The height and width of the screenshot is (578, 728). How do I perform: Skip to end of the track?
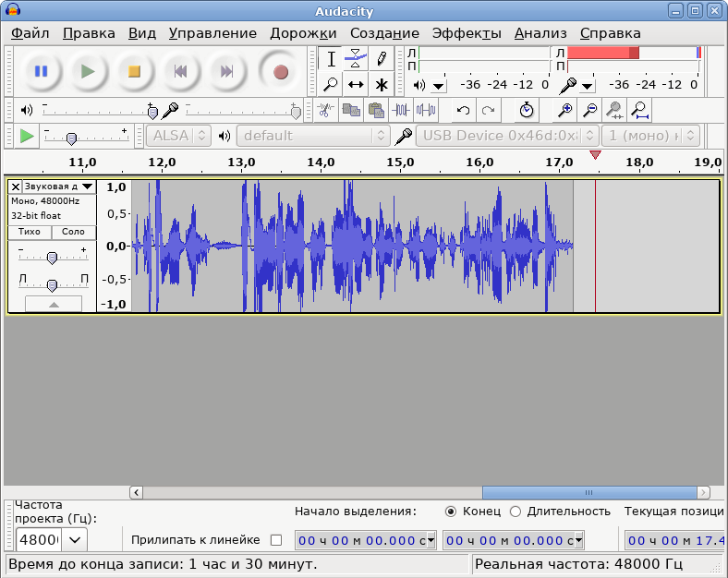(227, 71)
